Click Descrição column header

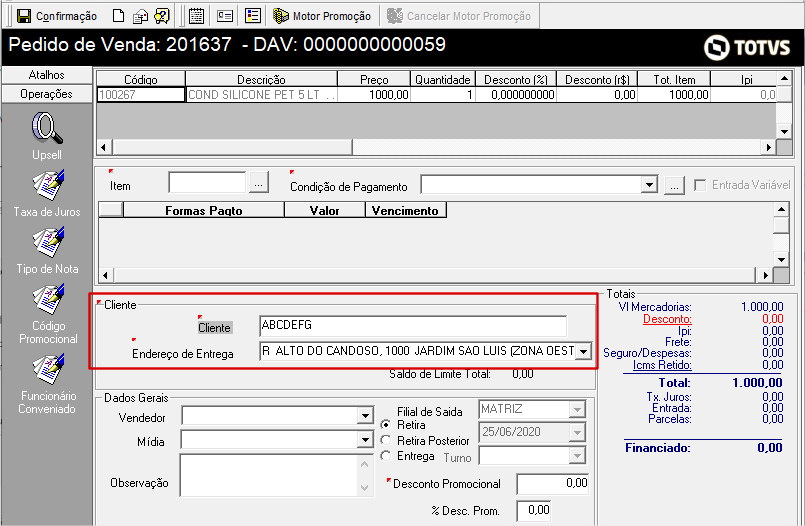(261, 80)
